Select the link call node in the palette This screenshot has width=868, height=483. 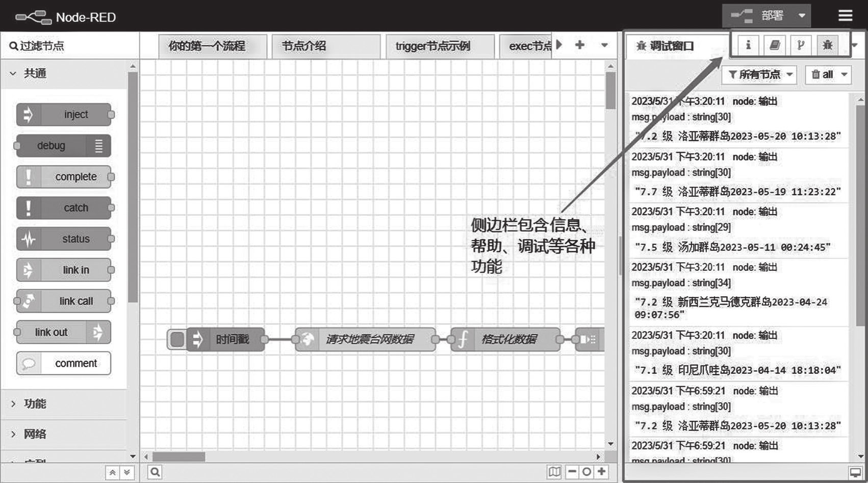pyautogui.click(x=64, y=301)
